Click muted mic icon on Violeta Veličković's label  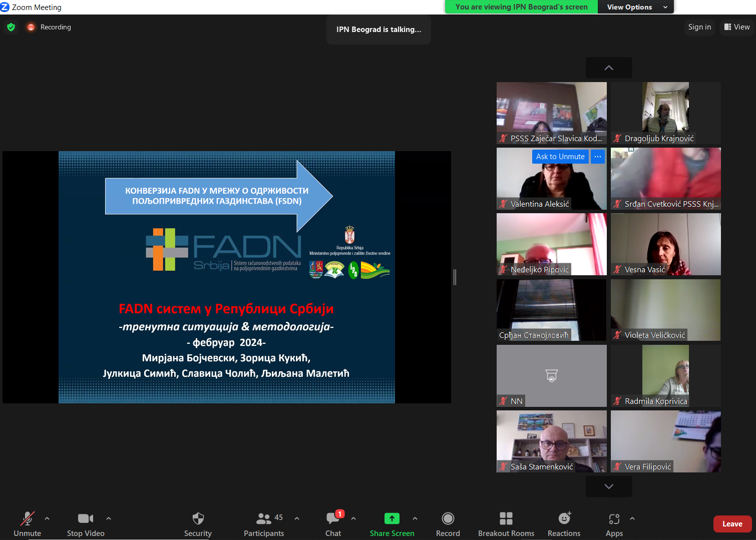click(x=618, y=335)
